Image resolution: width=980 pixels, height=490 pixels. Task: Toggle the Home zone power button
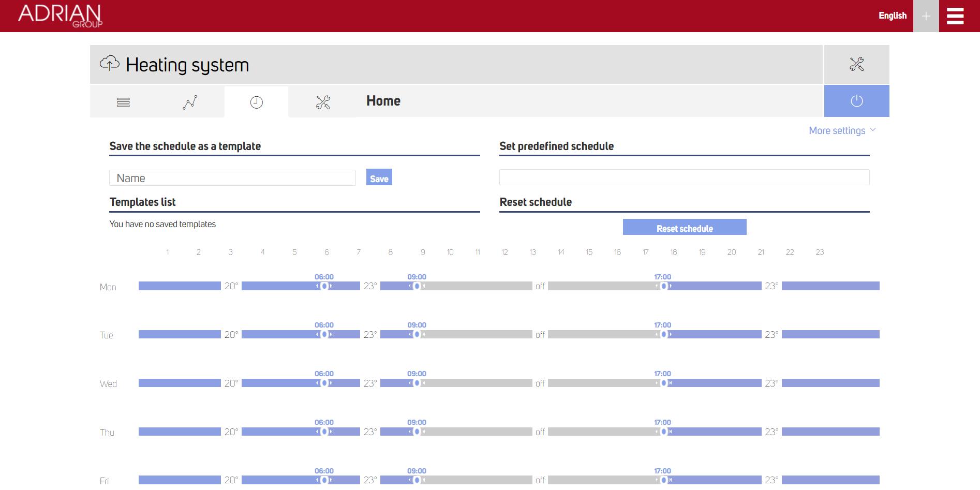(857, 101)
